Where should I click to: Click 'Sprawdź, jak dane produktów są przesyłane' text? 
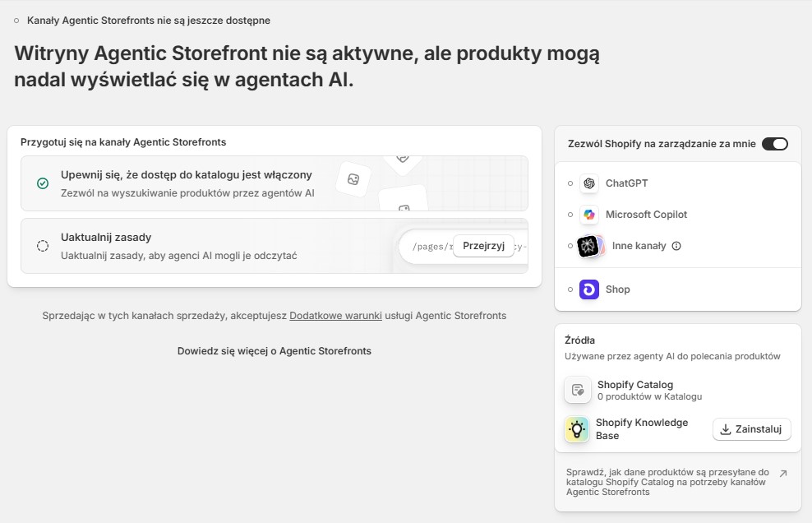tap(667, 482)
